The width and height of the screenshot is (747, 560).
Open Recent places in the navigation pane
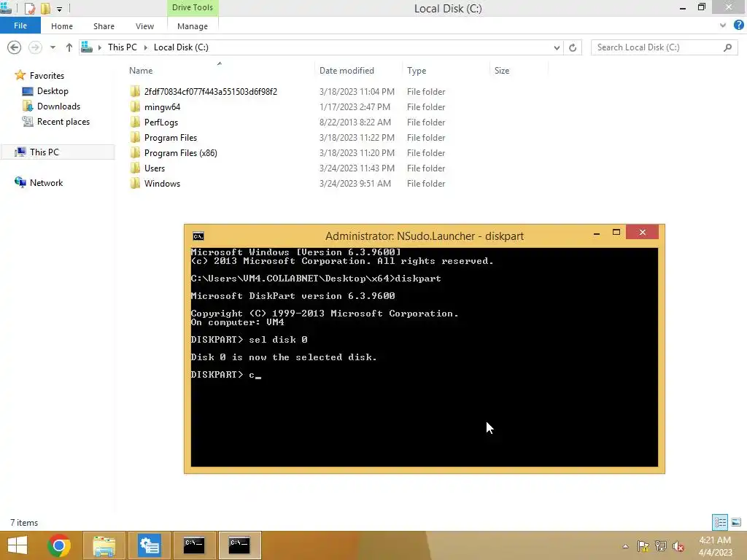63,122
